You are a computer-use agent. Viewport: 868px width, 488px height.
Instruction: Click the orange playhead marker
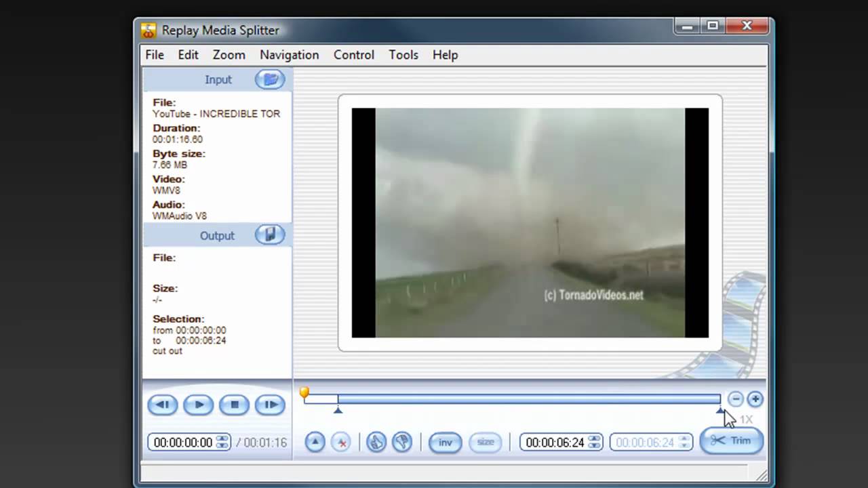click(x=304, y=392)
